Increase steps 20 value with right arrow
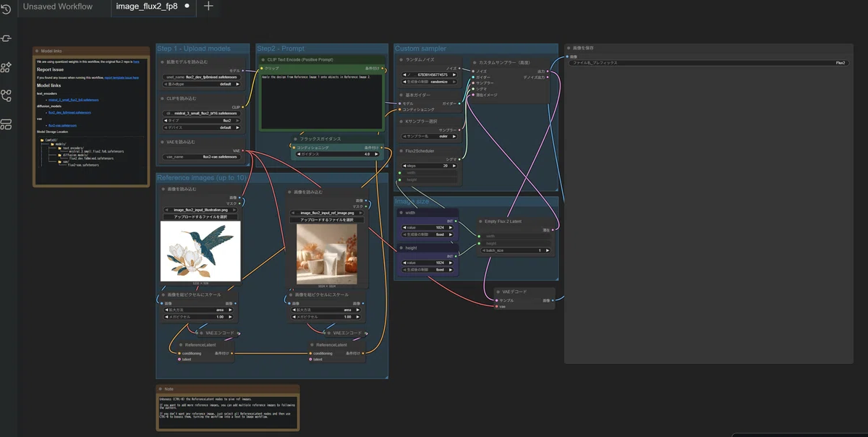Viewport: 868px width, 437px height. pos(453,166)
